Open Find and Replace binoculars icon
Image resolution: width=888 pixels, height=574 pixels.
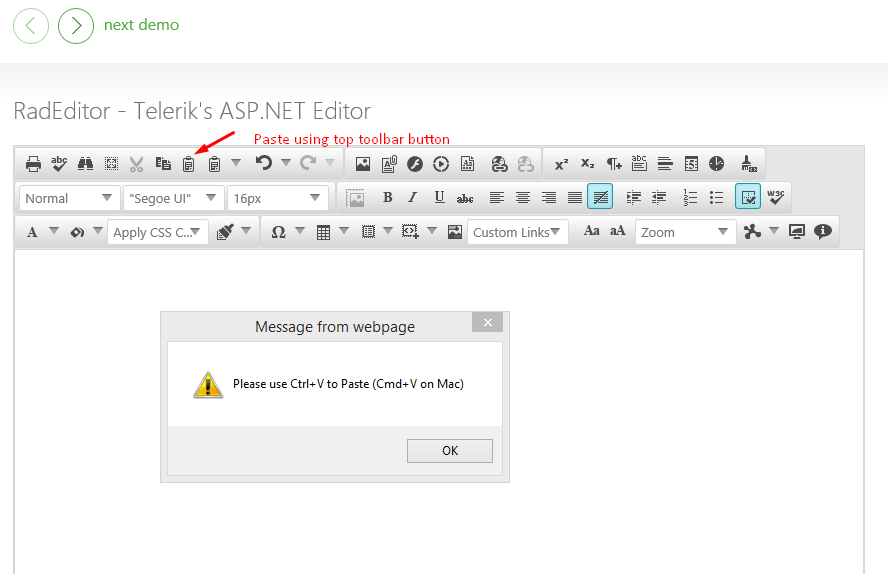86,164
